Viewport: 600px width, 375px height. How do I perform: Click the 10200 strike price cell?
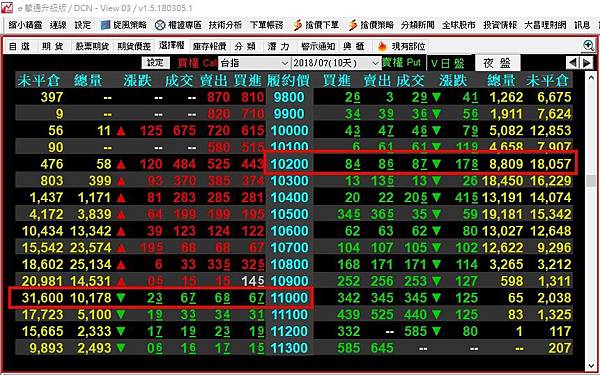tap(289, 164)
